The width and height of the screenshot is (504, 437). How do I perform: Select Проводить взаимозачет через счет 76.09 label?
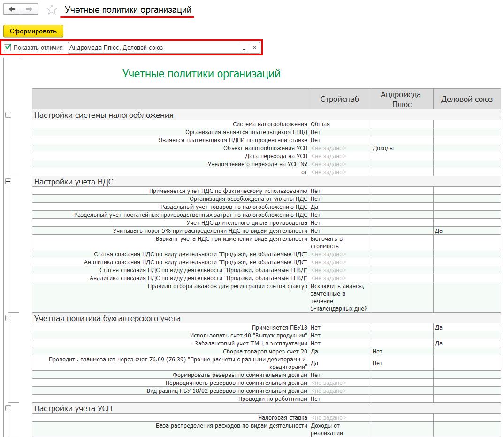coord(178,363)
